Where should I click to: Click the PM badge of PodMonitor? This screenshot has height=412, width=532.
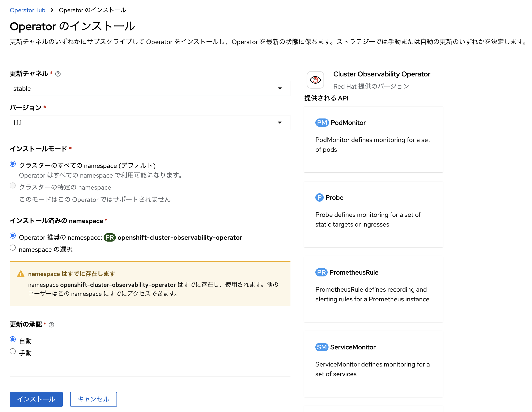pos(322,123)
